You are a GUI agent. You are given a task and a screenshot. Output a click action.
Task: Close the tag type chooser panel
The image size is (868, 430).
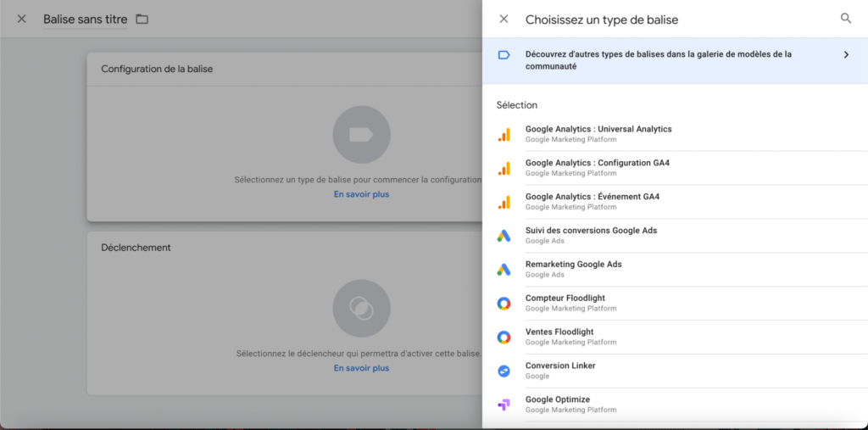pos(504,19)
